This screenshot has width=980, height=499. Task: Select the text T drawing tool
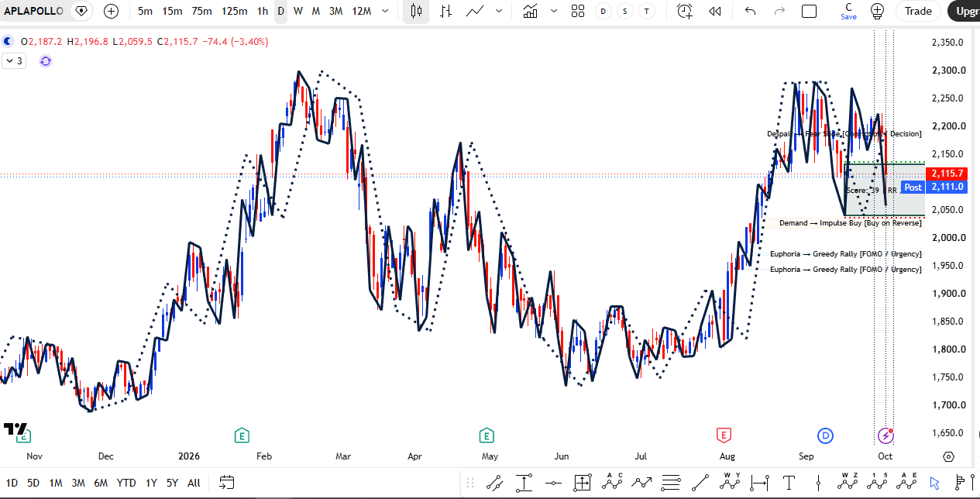(x=789, y=483)
